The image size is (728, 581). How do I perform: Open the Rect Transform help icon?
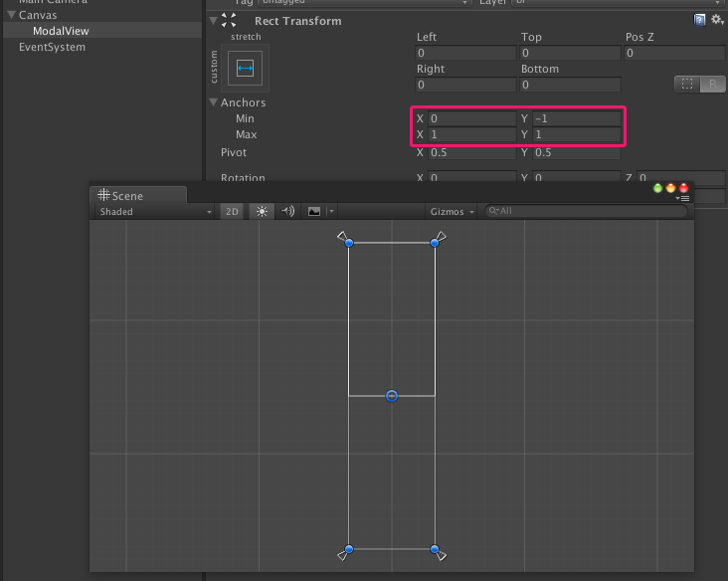[699, 20]
